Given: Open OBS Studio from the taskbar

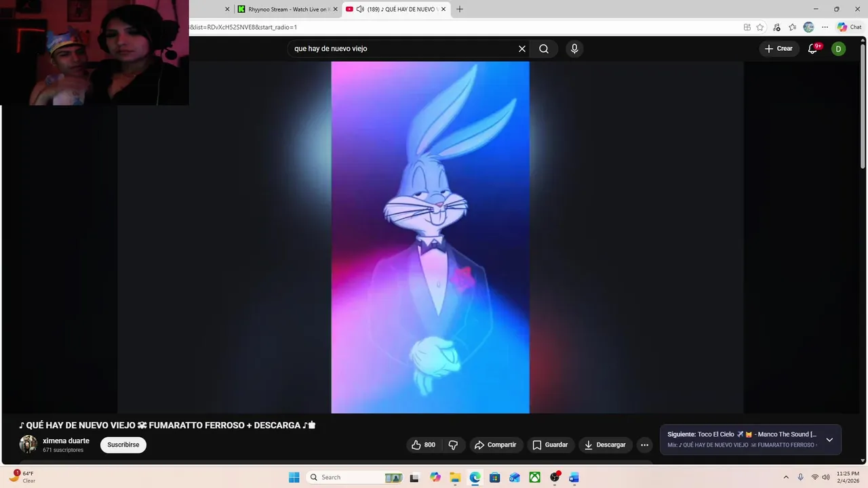Looking at the screenshot, I should tap(555, 477).
